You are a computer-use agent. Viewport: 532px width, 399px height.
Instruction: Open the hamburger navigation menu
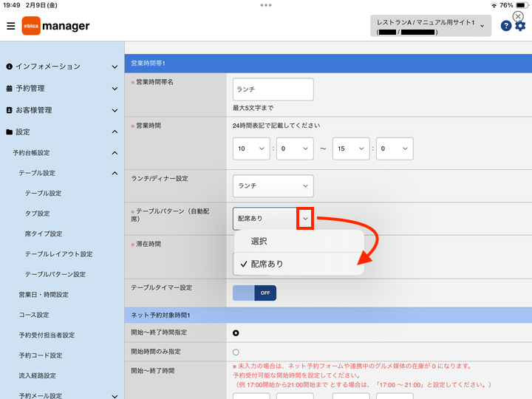(x=11, y=26)
